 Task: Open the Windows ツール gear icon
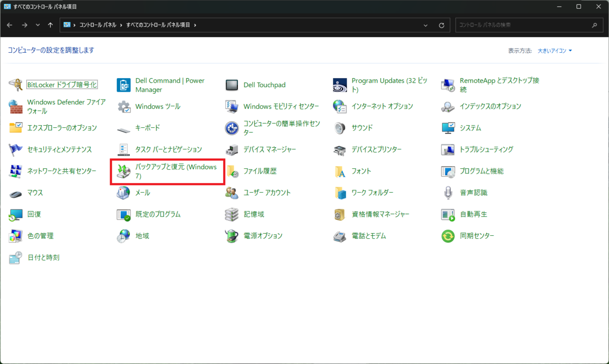124,106
